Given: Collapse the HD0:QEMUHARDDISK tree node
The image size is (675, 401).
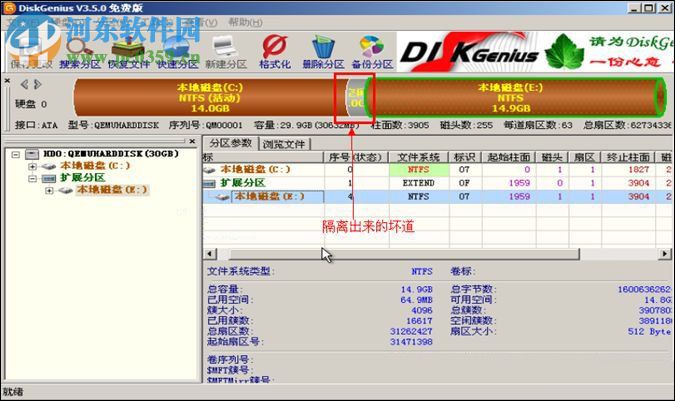Looking at the screenshot, I should coord(16,154).
